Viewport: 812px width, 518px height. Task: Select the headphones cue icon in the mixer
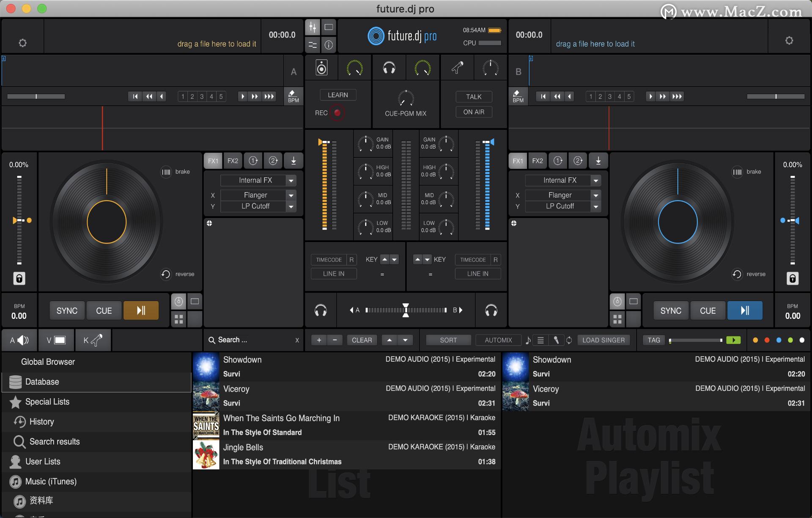coord(389,68)
